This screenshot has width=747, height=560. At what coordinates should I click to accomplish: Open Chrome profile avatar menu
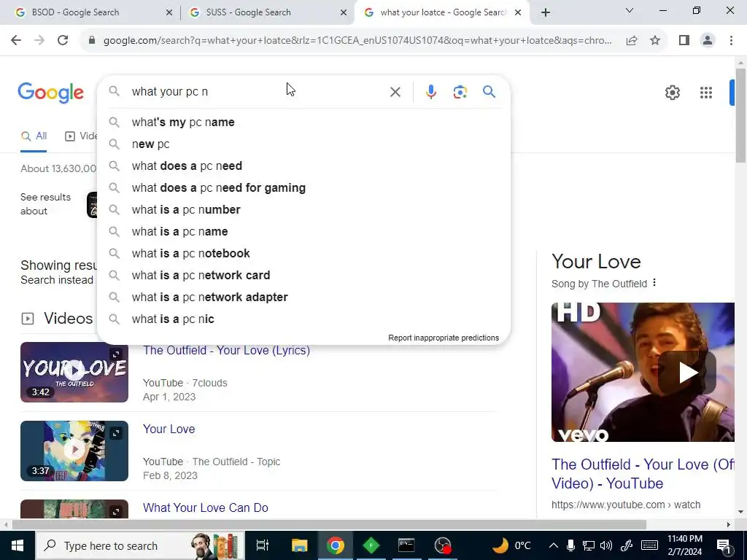pos(708,41)
